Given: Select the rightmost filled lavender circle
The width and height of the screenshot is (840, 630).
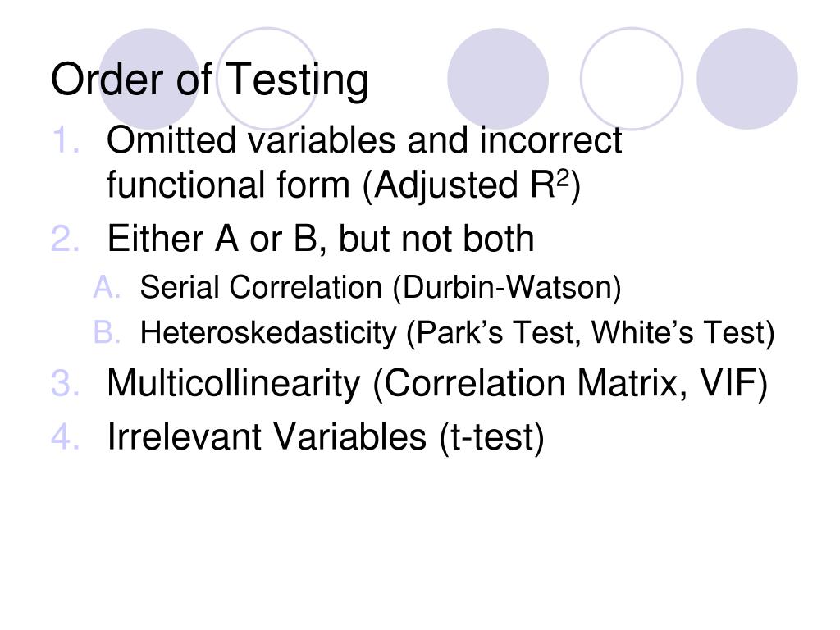Looking at the screenshot, I should click(x=746, y=79).
